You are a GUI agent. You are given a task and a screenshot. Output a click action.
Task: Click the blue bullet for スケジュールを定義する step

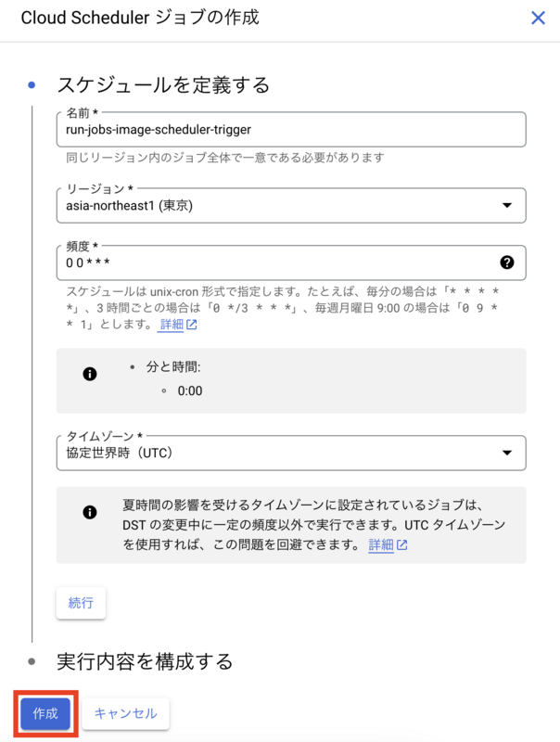tap(32, 85)
